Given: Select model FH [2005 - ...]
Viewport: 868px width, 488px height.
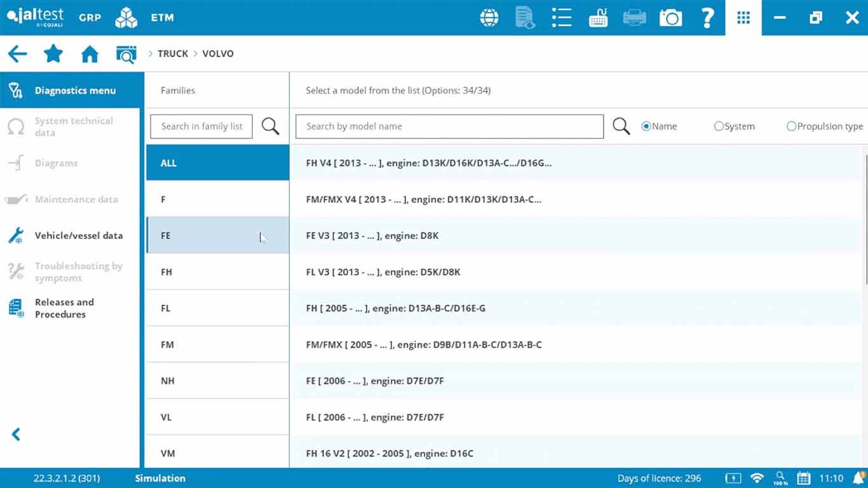Looking at the screenshot, I should coord(577,308).
